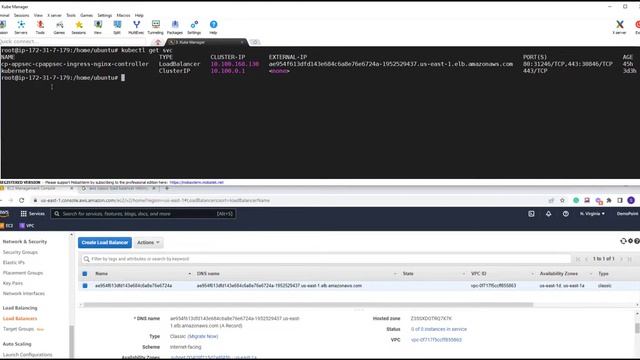
Task: Sort by the Availability Zones column header
Action: click(x=559, y=274)
